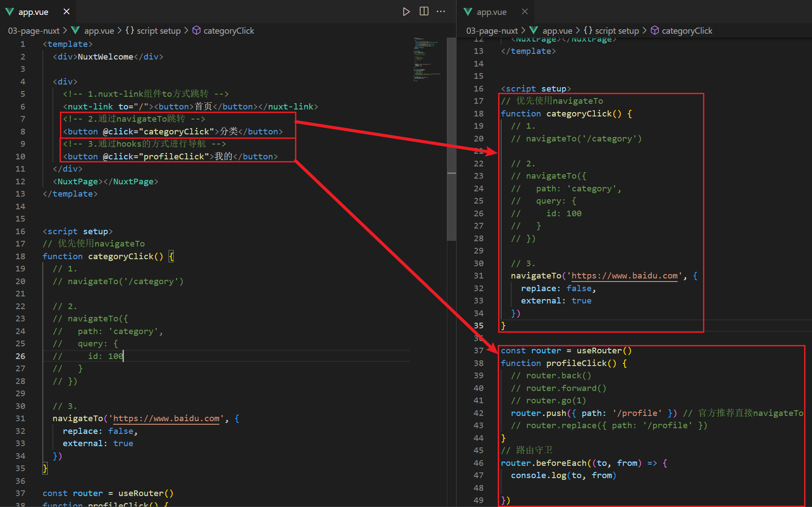Open app.vue breadcrumb in right editor

[557, 31]
